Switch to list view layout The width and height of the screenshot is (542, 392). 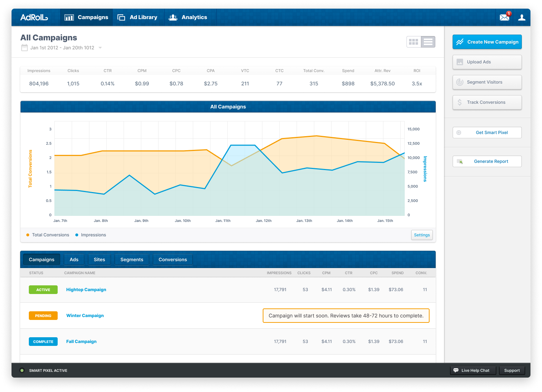pos(428,42)
